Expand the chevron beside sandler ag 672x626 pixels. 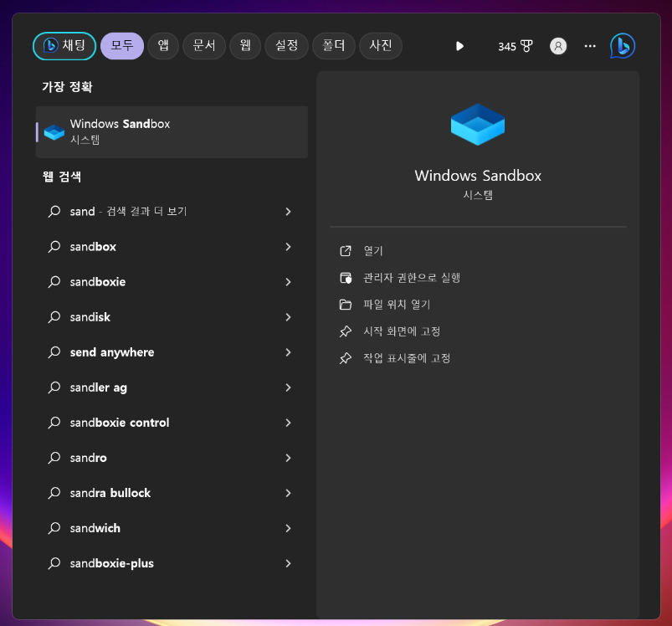click(x=288, y=387)
